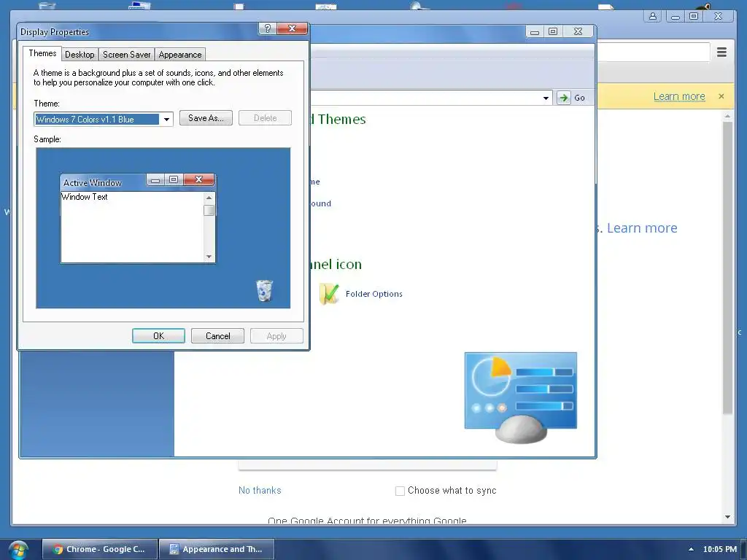Maximize the Appearance and Themes window
The width and height of the screenshot is (747, 560).
553,31
